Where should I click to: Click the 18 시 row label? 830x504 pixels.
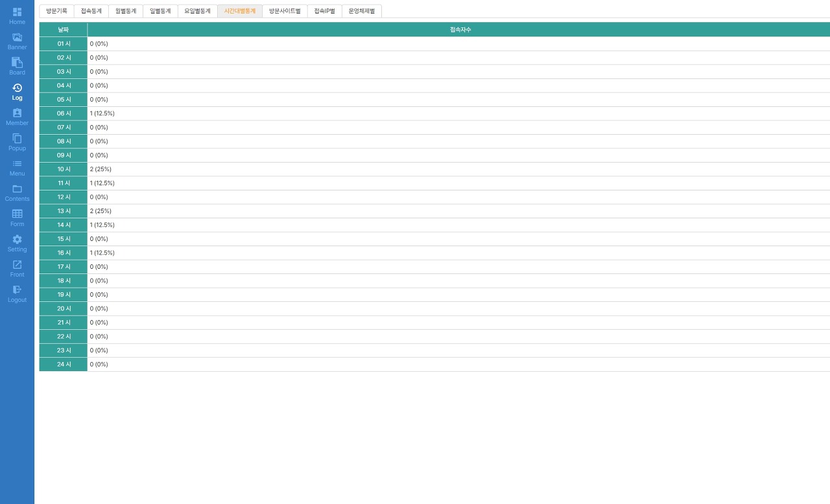click(x=63, y=281)
